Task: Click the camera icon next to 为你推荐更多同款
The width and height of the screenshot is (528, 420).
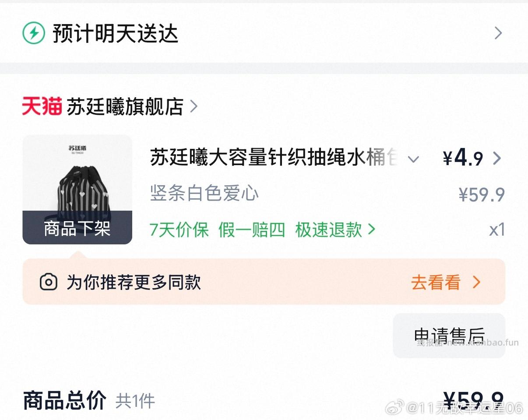Action: pyautogui.click(x=49, y=282)
